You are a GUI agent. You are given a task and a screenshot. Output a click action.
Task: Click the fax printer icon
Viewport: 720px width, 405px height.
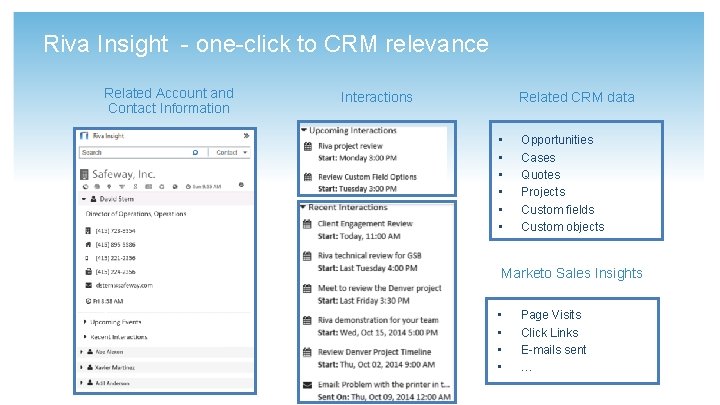(88, 271)
